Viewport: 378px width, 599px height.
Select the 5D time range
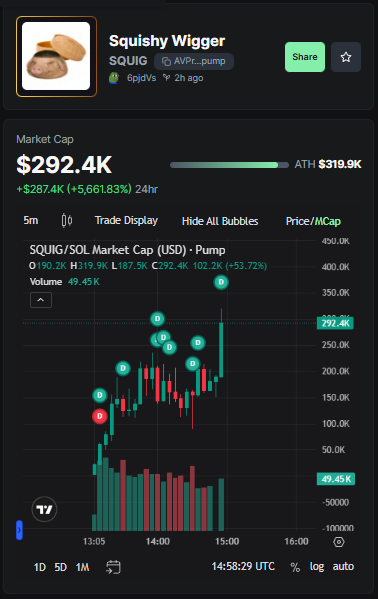tap(60, 567)
